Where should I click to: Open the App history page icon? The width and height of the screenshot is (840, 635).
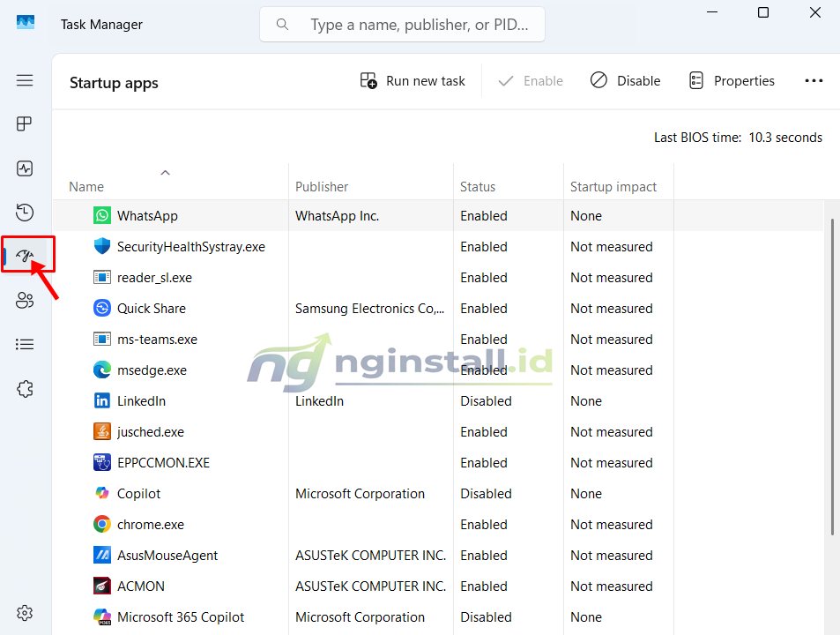coord(25,213)
